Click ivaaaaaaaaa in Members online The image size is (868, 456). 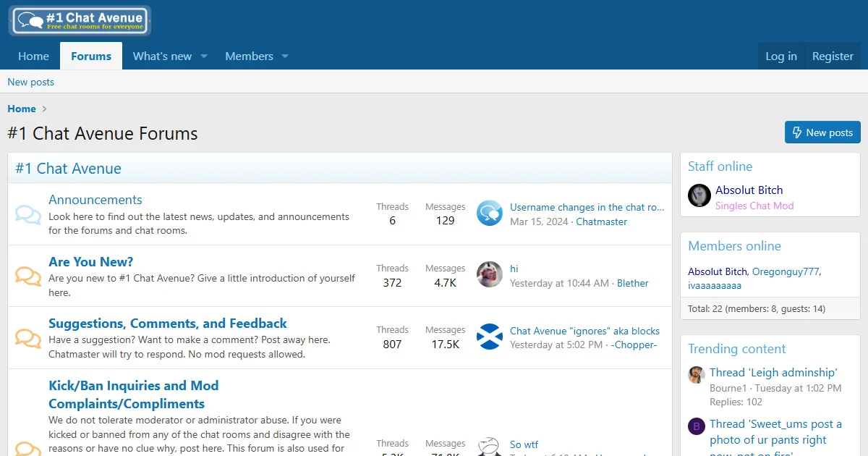pos(715,285)
